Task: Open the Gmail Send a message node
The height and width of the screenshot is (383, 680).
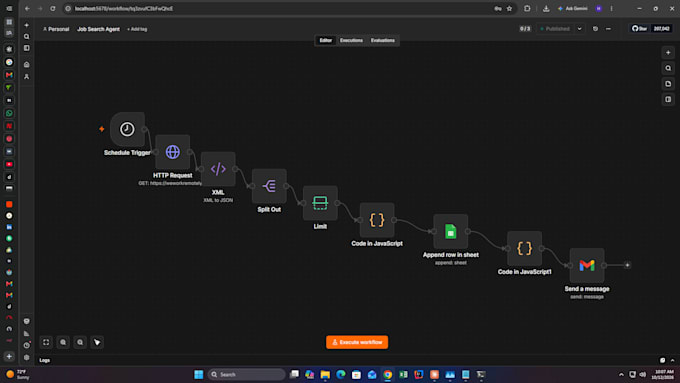Action: (x=587, y=265)
